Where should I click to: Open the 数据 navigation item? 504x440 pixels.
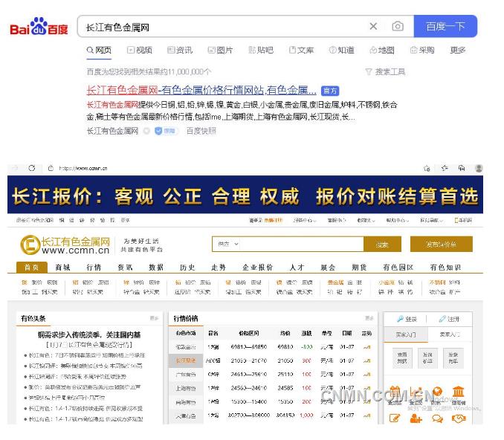coord(156,268)
